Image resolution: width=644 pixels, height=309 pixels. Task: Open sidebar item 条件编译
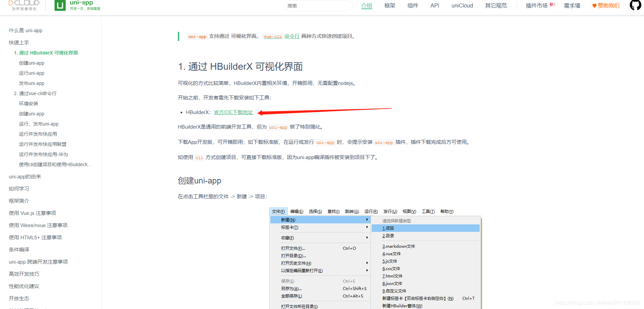19,250
